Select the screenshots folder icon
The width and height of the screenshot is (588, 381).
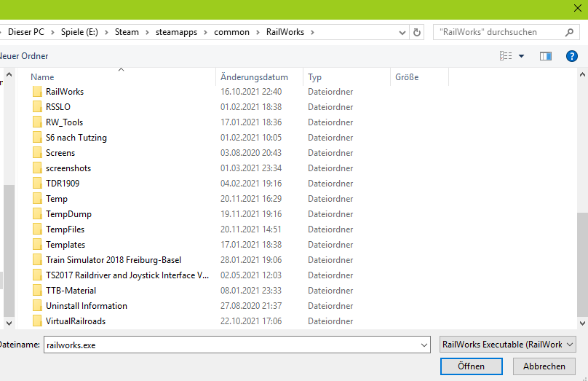point(37,168)
